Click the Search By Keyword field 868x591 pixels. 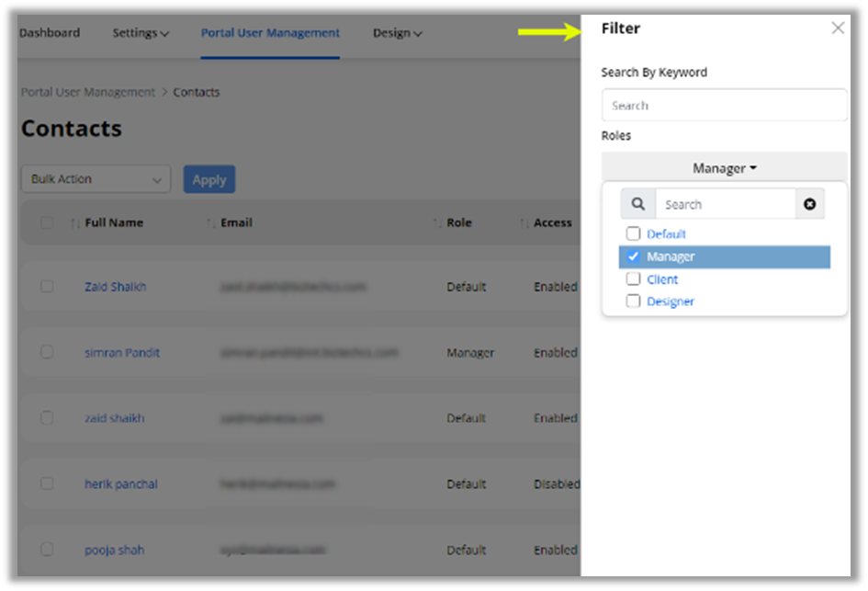point(724,106)
